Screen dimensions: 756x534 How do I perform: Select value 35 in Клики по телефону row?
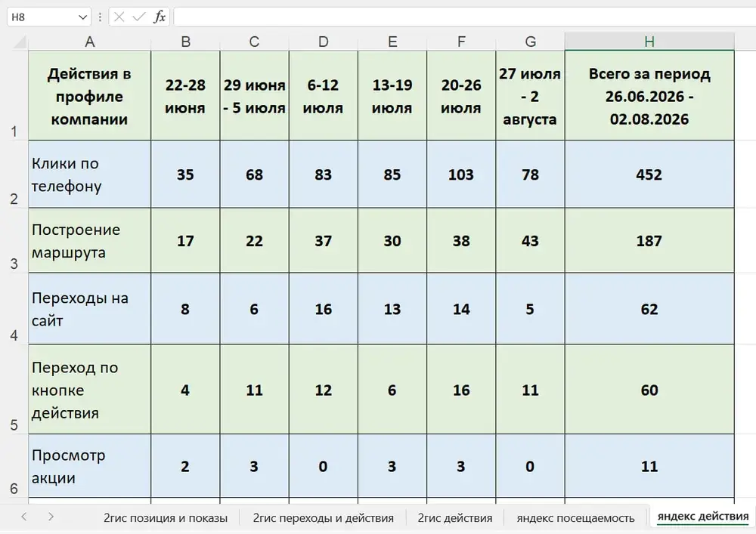pos(186,174)
